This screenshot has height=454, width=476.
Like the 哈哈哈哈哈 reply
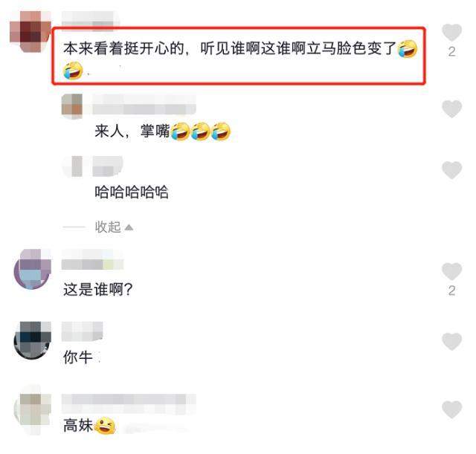(451, 170)
